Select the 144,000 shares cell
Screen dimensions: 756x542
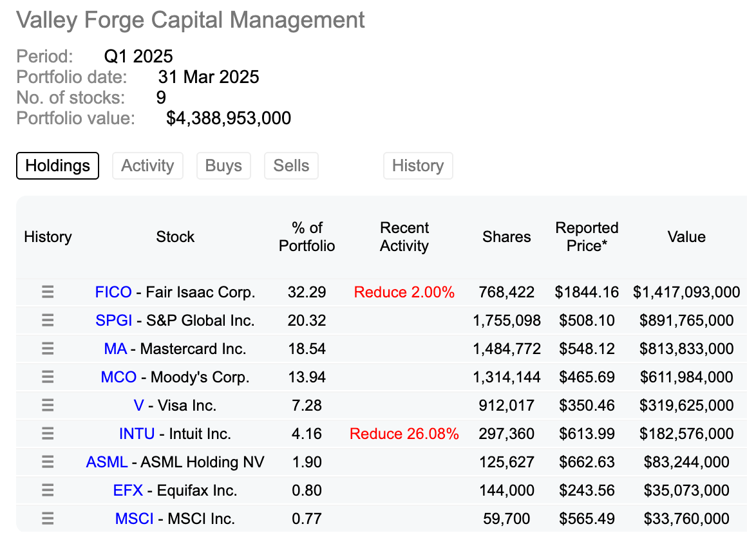pos(506,491)
